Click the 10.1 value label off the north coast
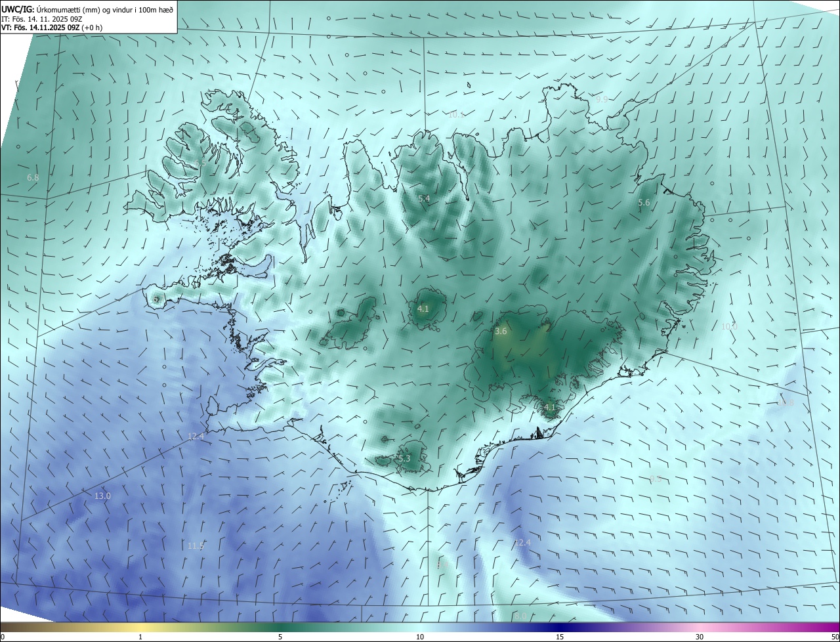The height and width of the screenshot is (642, 840). tap(456, 114)
